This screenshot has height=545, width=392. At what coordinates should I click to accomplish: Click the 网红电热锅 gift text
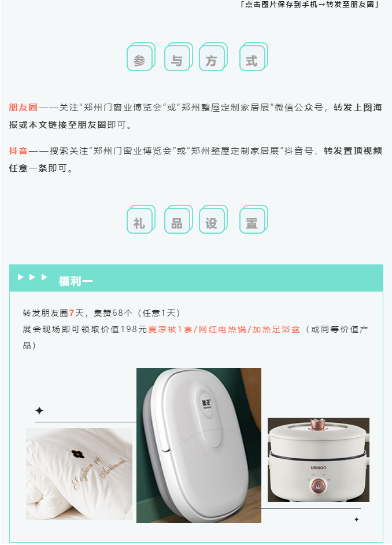click(x=222, y=329)
